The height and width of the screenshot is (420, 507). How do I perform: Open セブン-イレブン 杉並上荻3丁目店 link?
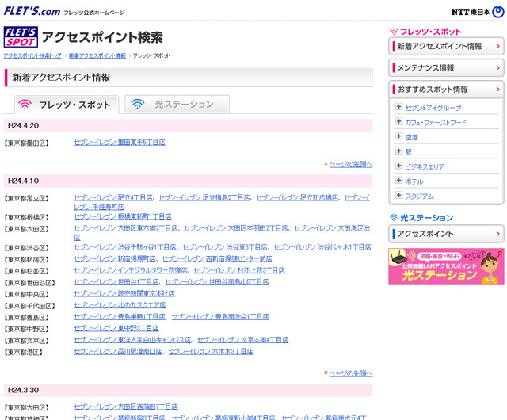(239, 270)
